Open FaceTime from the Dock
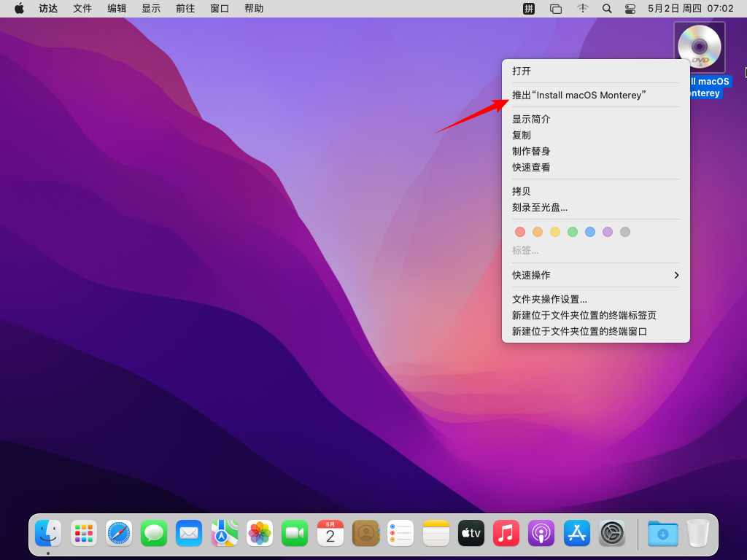Screen dimensions: 747x560 click(295, 533)
